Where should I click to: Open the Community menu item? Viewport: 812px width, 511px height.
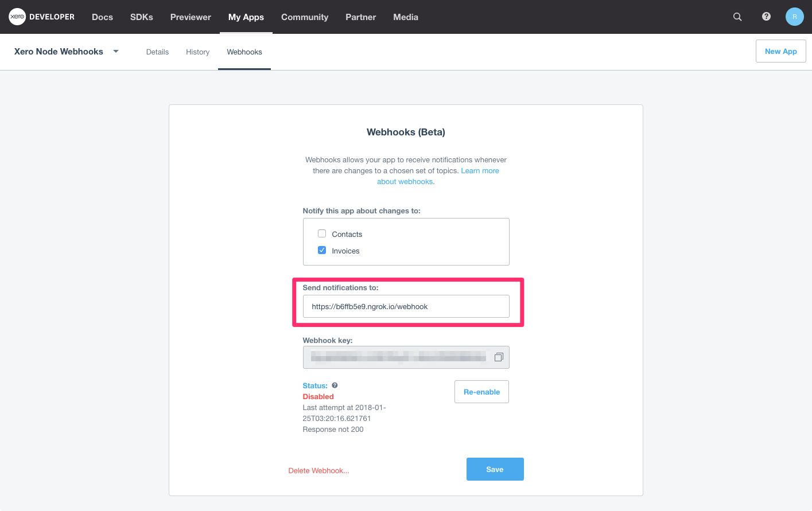[305, 17]
